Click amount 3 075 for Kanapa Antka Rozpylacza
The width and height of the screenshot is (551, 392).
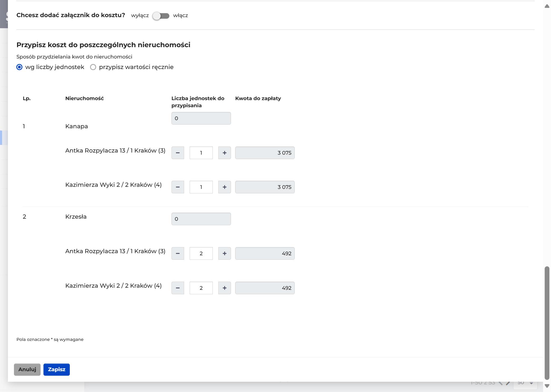(x=265, y=153)
